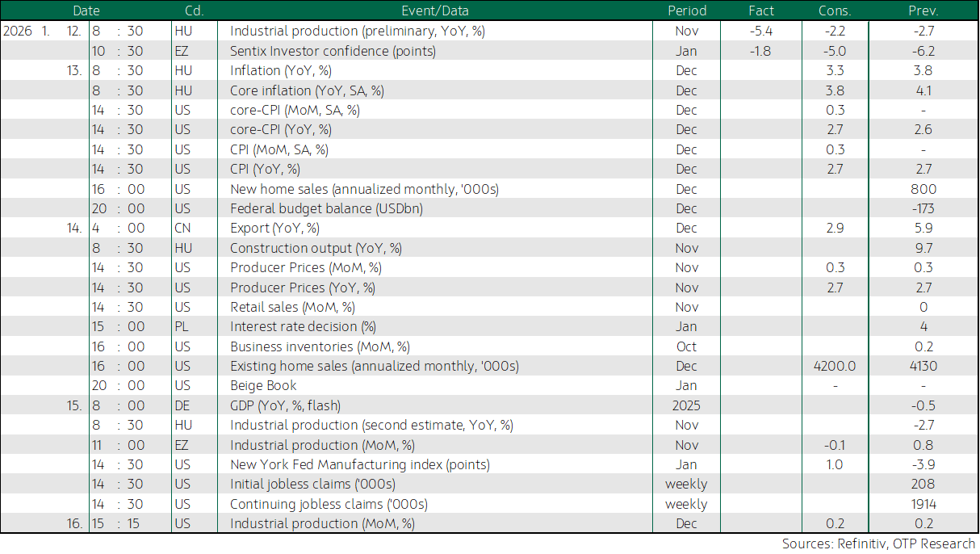The height and width of the screenshot is (554, 980).
Task: Select the consensus value 4200.0 cell
Action: click(x=835, y=367)
